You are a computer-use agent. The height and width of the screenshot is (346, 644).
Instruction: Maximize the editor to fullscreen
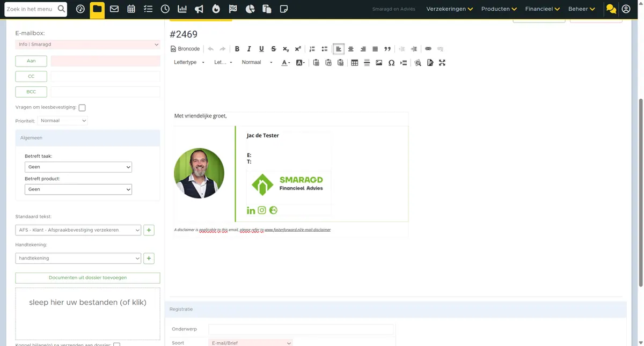tap(442, 63)
